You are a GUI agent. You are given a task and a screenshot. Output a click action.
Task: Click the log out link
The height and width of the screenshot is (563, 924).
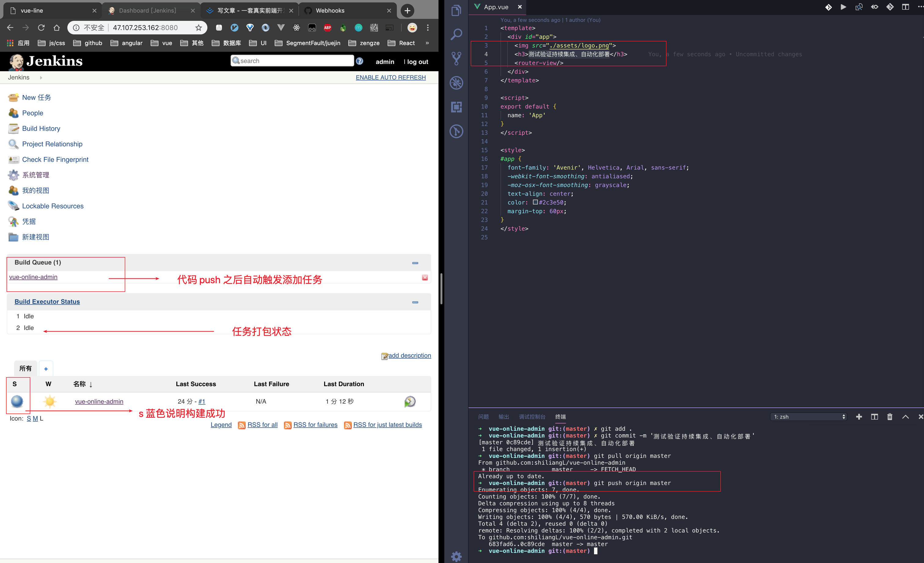point(417,62)
